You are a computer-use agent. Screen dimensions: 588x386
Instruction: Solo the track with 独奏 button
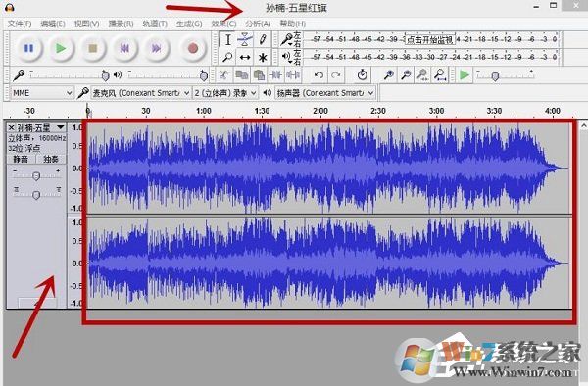tap(51, 159)
